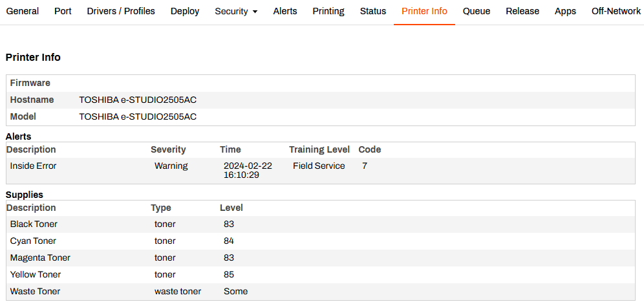Click the alert time 2024-02-22 16:10:29
Viewport: 644px width, 304px height.
(248, 171)
